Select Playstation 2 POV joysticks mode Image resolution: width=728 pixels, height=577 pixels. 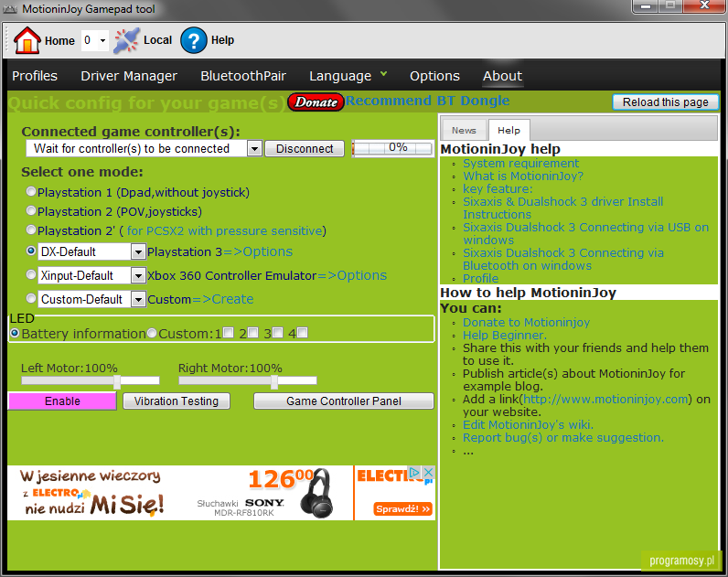[x=31, y=210]
